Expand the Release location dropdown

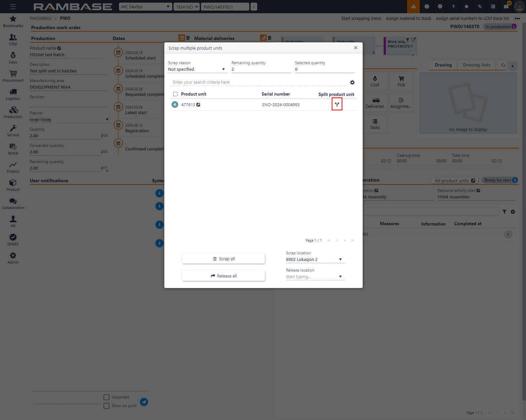340,276
